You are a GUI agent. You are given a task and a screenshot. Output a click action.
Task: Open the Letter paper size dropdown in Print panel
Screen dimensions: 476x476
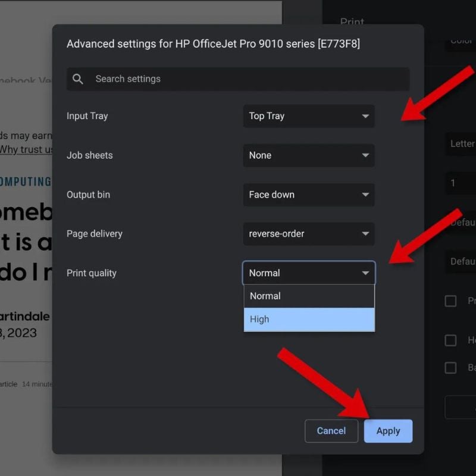[x=461, y=143]
